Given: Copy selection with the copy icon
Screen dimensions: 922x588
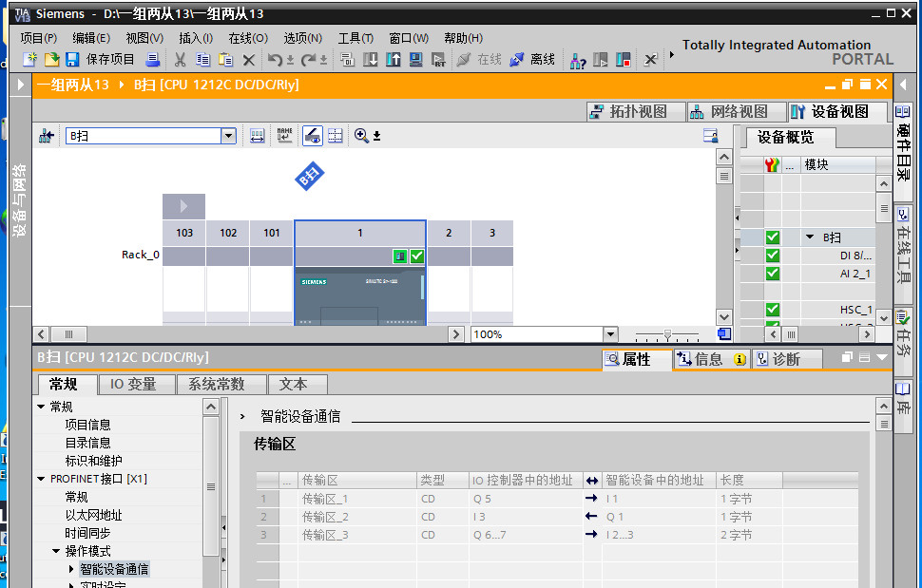Looking at the screenshot, I should 202,59.
